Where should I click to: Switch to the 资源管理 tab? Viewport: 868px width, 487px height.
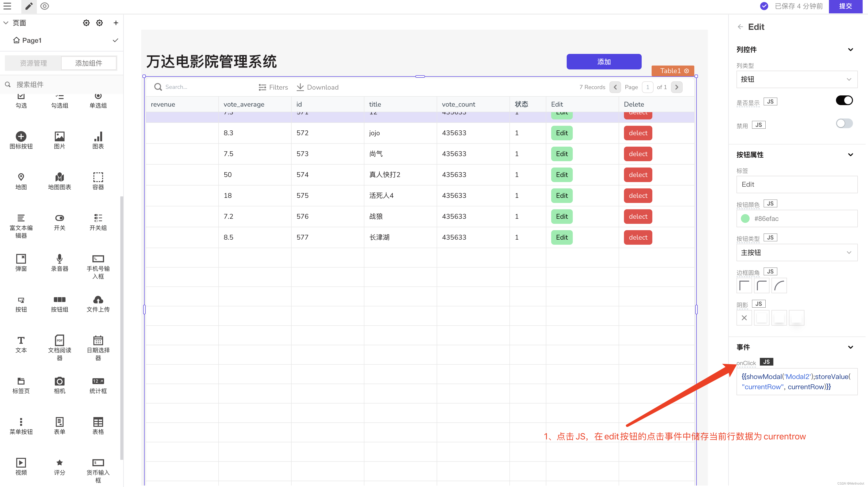pyautogui.click(x=33, y=63)
